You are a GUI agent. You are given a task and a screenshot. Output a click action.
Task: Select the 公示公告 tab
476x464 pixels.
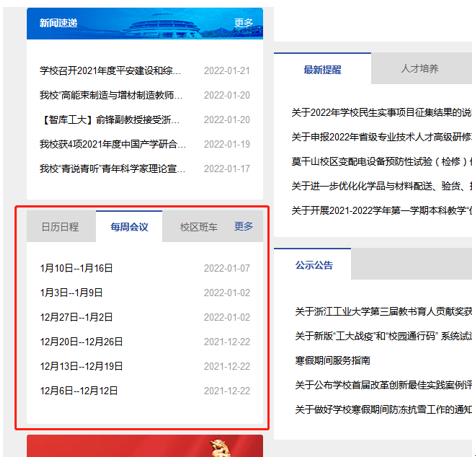click(314, 265)
